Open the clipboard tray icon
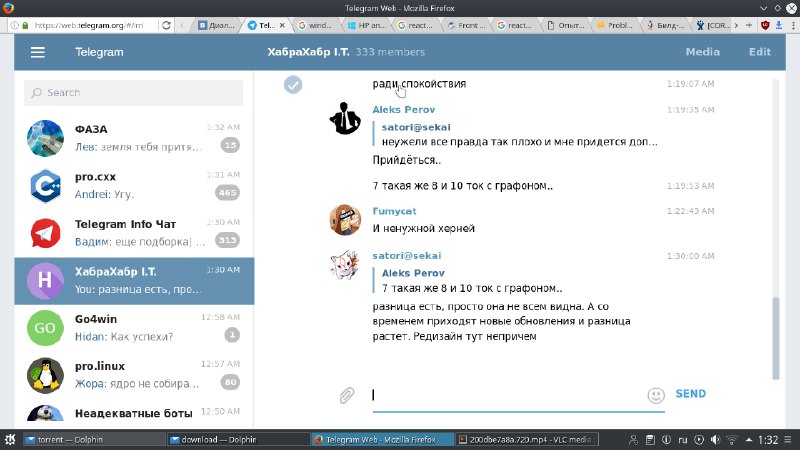This screenshot has width=800, height=450. pyautogui.click(x=650, y=439)
